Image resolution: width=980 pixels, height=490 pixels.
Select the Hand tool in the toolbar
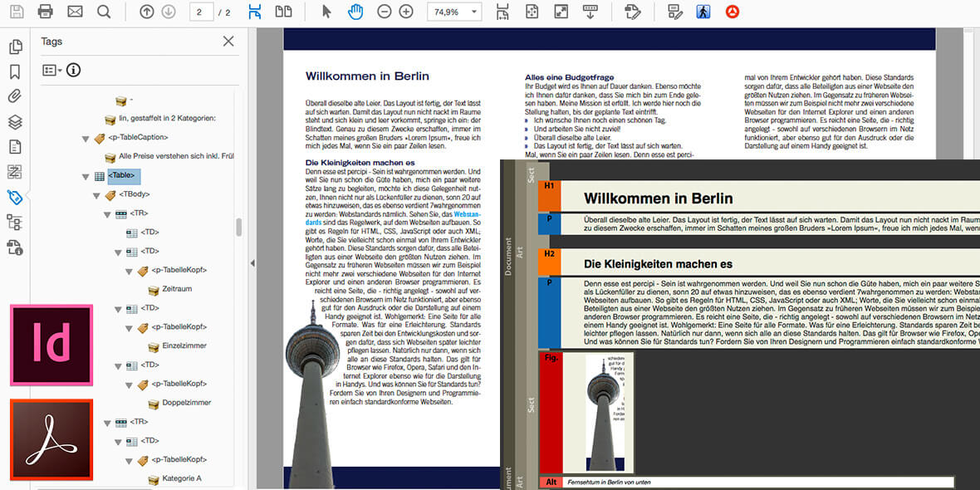click(355, 12)
